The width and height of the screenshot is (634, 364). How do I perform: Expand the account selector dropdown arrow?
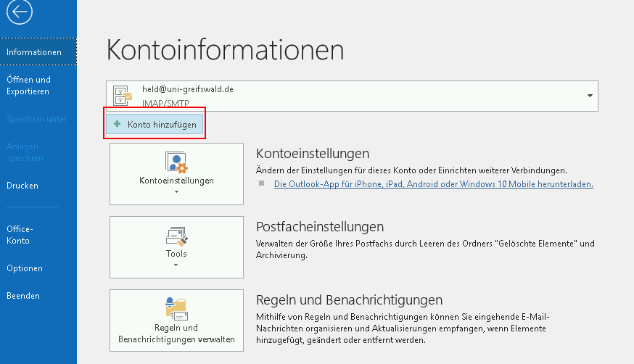(590, 96)
